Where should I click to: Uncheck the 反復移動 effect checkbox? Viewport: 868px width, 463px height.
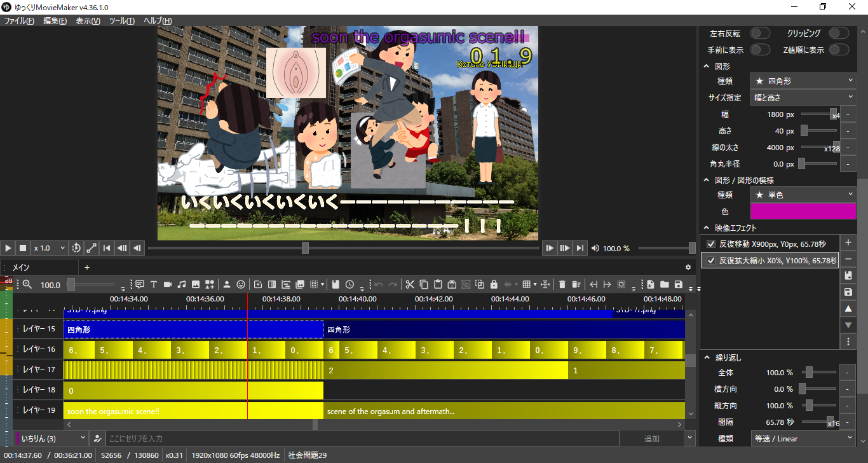711,244
